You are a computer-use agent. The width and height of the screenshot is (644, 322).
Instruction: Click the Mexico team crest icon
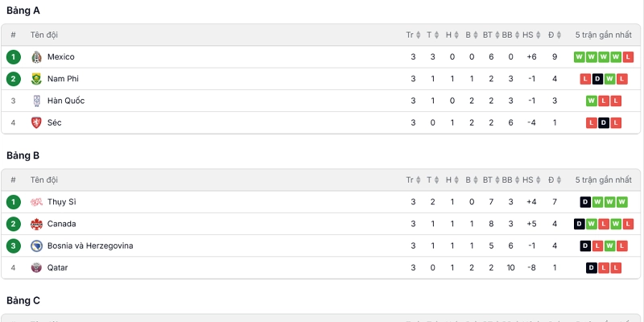36,57
